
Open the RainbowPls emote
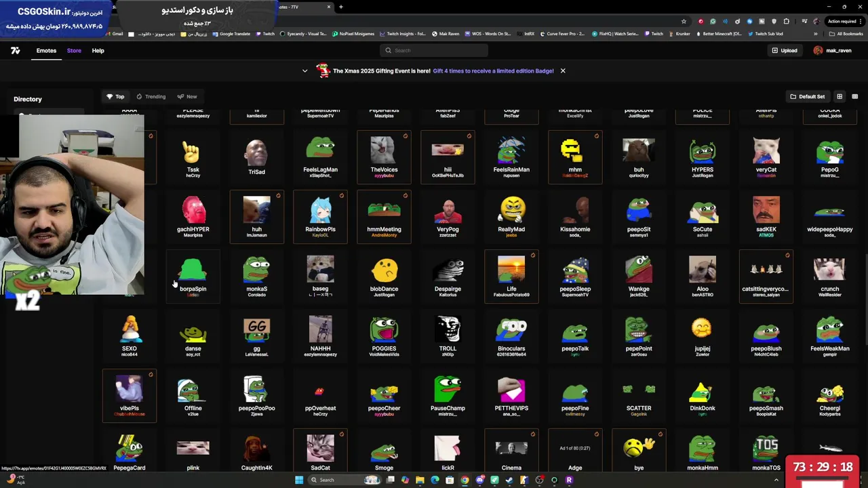pos(320,217)
